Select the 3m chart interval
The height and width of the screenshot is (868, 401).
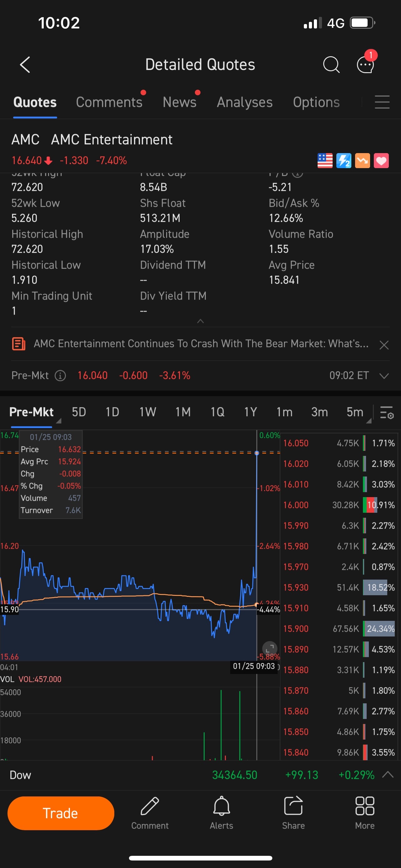pos(319,412)
